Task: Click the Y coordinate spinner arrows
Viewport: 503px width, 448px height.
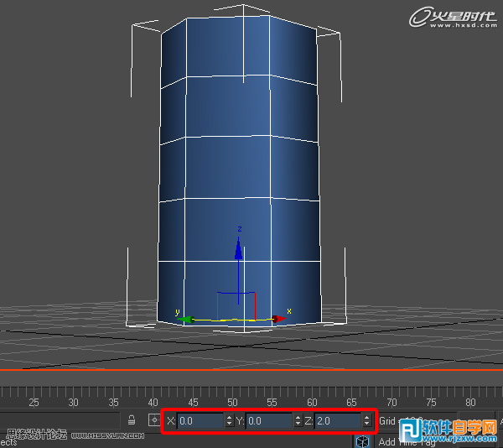Action: click(298, 420)
